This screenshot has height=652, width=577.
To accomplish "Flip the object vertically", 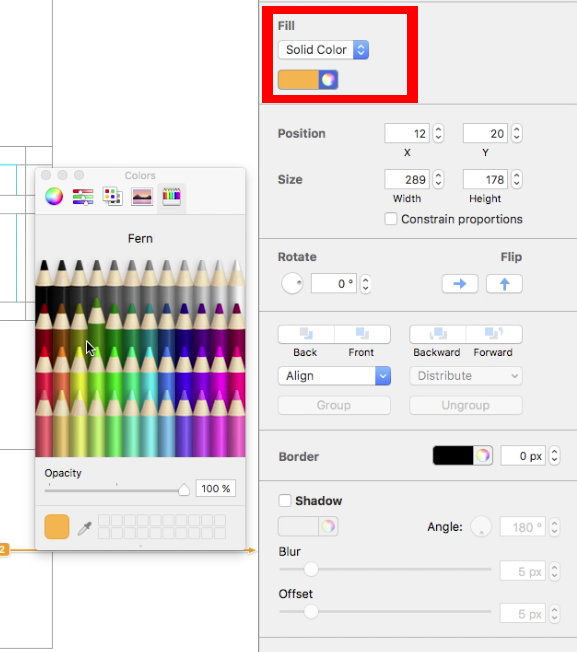I will (x=504, y=284).
